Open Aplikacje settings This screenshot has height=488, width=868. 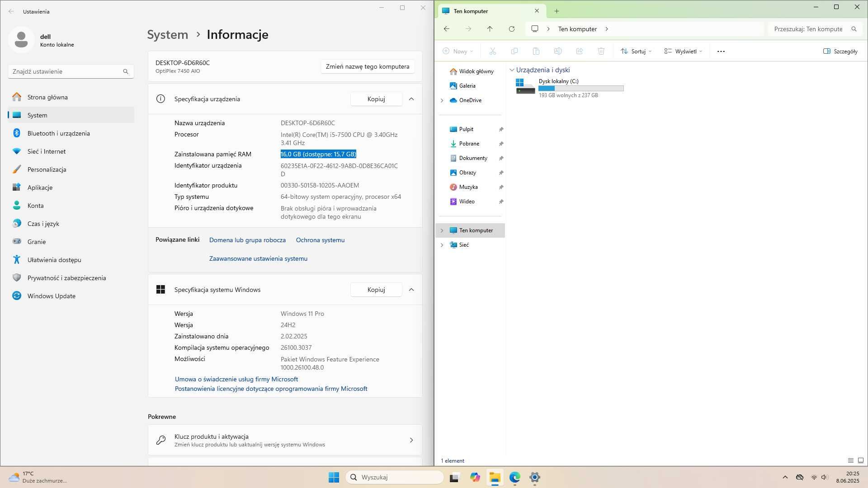[x=71, y=188]
